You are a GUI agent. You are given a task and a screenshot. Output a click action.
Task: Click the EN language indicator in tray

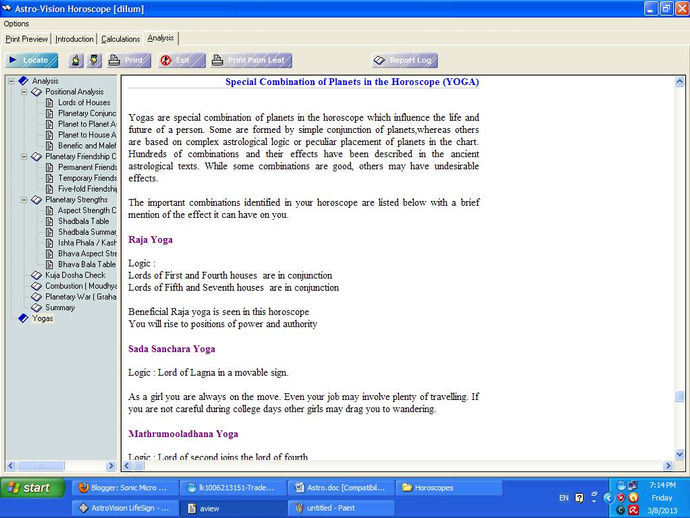[564, 498]
